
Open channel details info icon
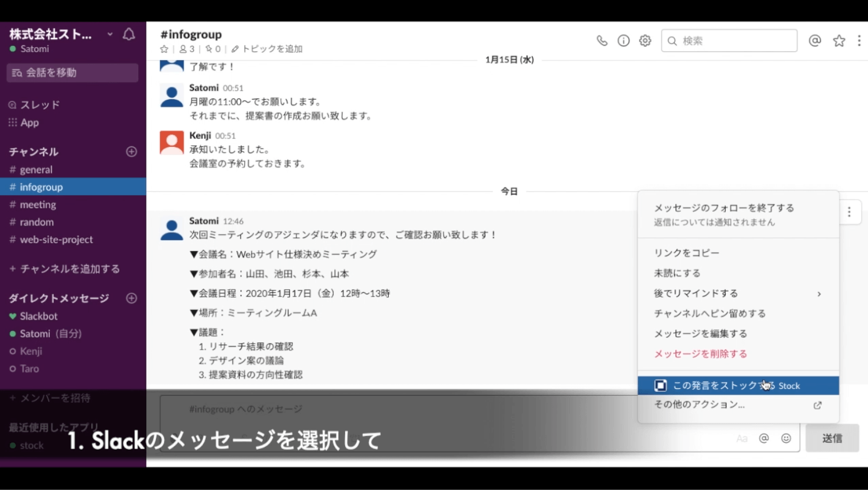[623, 41]
